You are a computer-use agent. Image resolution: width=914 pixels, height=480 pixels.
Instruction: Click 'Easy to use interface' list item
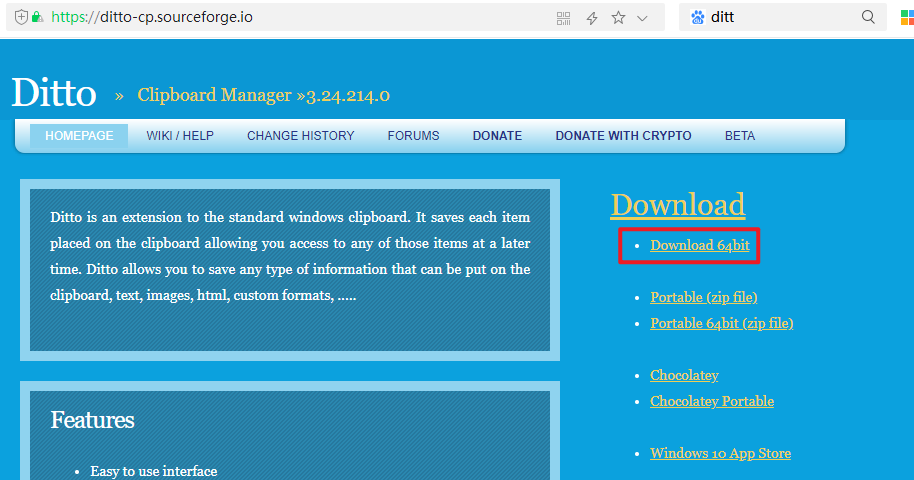coord(154,471)
